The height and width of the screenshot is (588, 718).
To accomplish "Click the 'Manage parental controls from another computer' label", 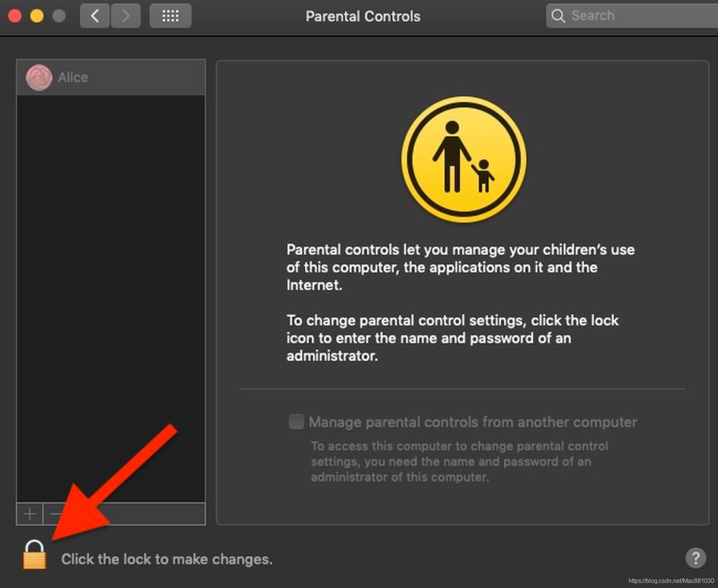I will click(473, 422).
